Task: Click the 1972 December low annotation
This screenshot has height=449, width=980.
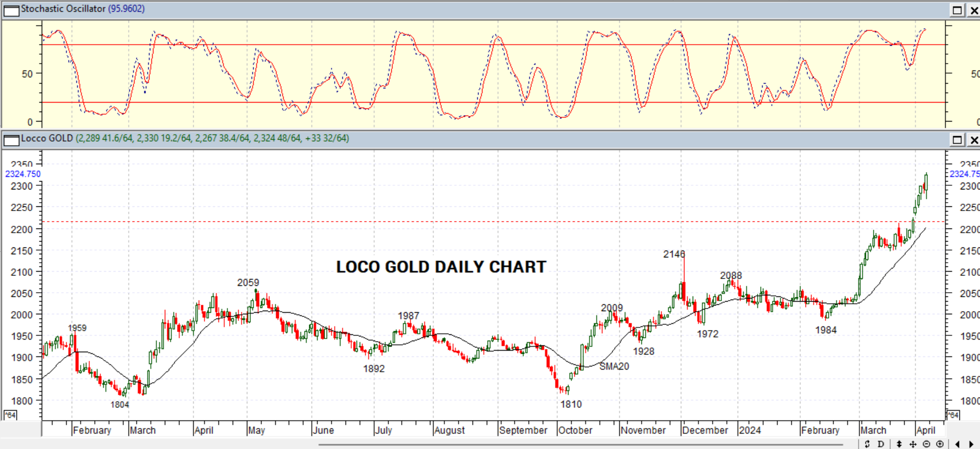Action: click(708, 334)
